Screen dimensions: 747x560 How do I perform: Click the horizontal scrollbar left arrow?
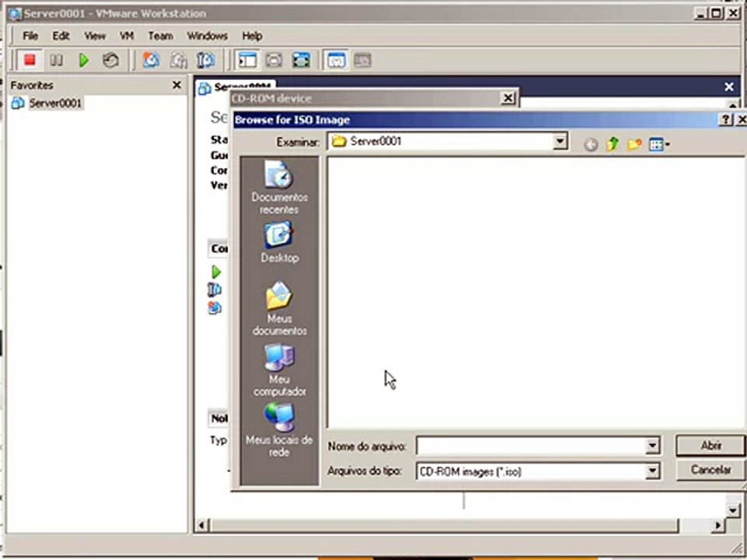click(202, 526)
